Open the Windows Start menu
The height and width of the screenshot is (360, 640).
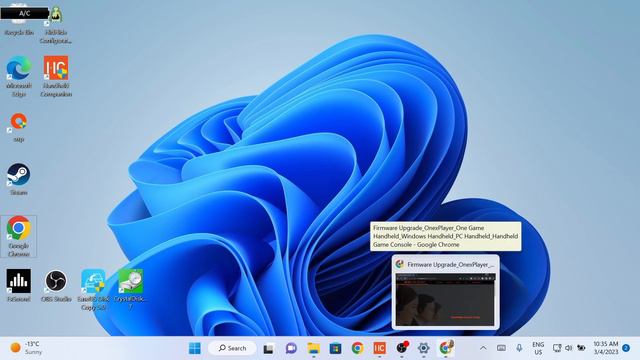(195, 348)
